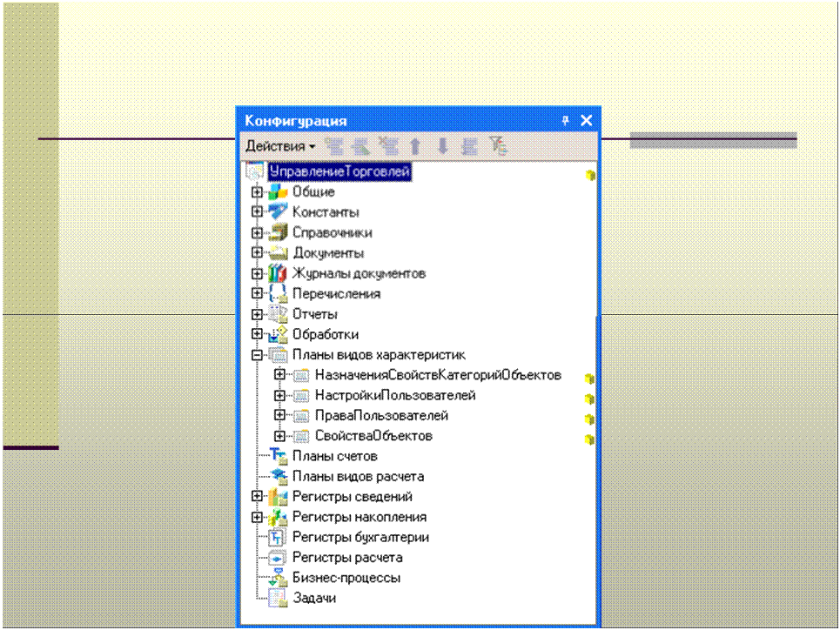Select the Планы счетов label

(335, 456)
